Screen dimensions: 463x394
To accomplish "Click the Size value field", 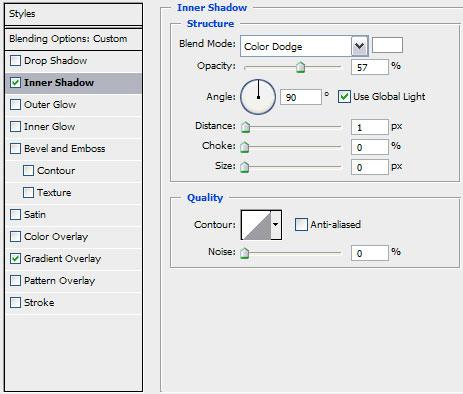I will click(x=370, y=167).
